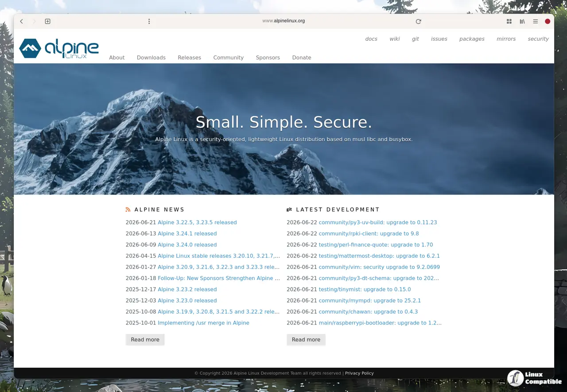The image size is (567, 392).
Task: Reload the page with the refresh icon
Action: 418,21
